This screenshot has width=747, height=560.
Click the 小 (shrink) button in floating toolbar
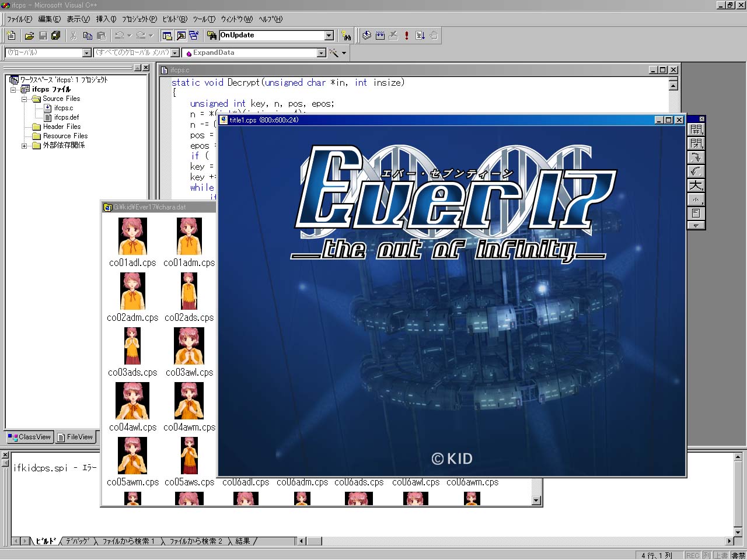coord(696,199)
